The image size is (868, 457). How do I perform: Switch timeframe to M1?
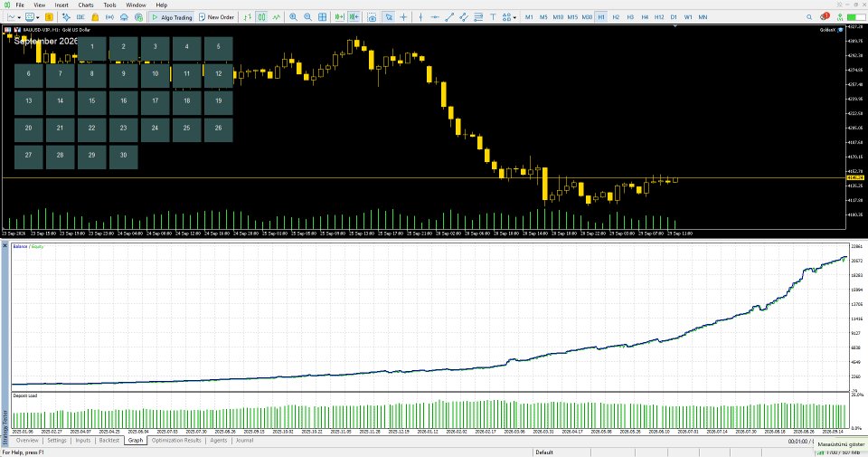[x=529, y=17]
